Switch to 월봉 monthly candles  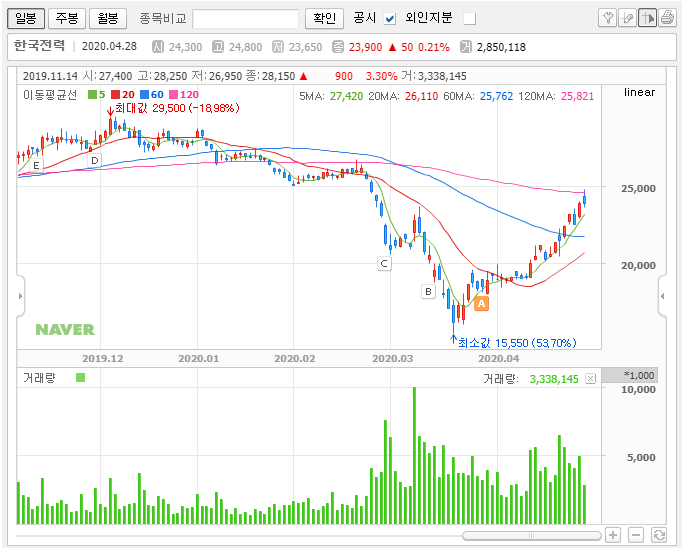pyautogui.click(x=108, y=18)
